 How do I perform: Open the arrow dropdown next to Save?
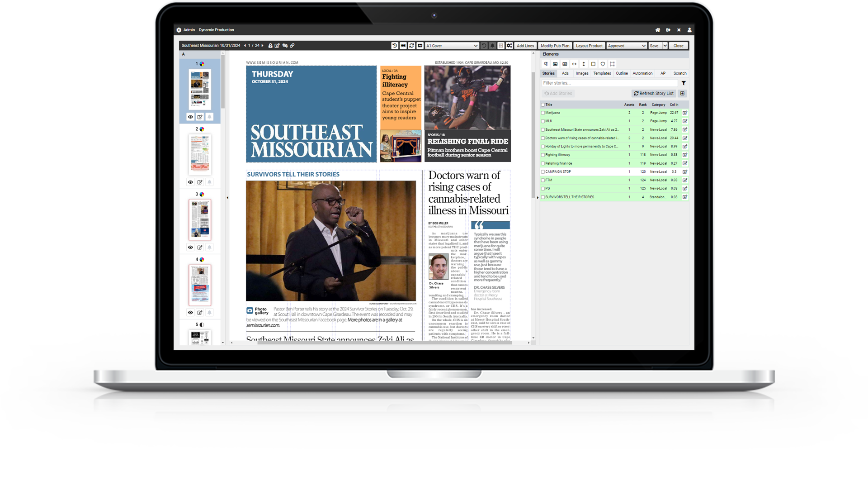[665, 46]
